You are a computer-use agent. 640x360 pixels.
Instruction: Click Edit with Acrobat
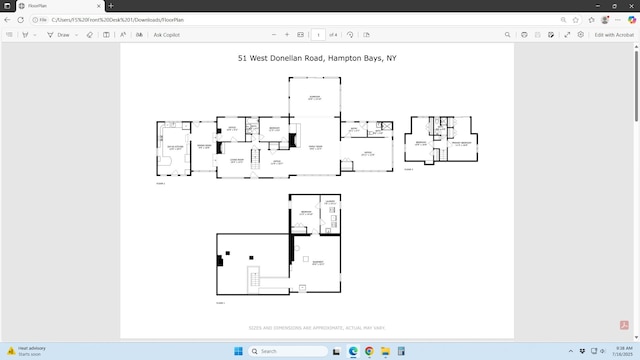tap(614, 35)
